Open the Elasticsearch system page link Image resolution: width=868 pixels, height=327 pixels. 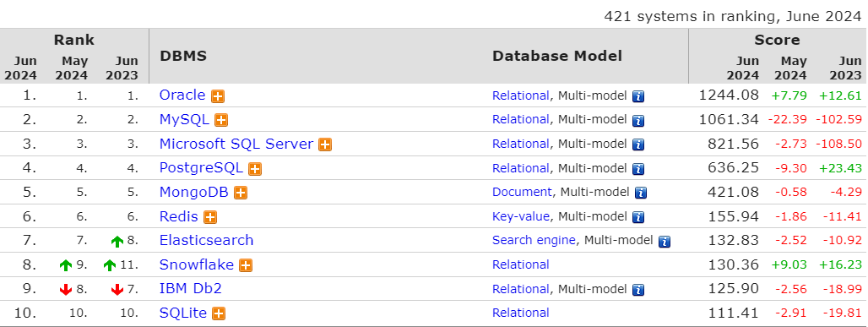pos(207,241)
